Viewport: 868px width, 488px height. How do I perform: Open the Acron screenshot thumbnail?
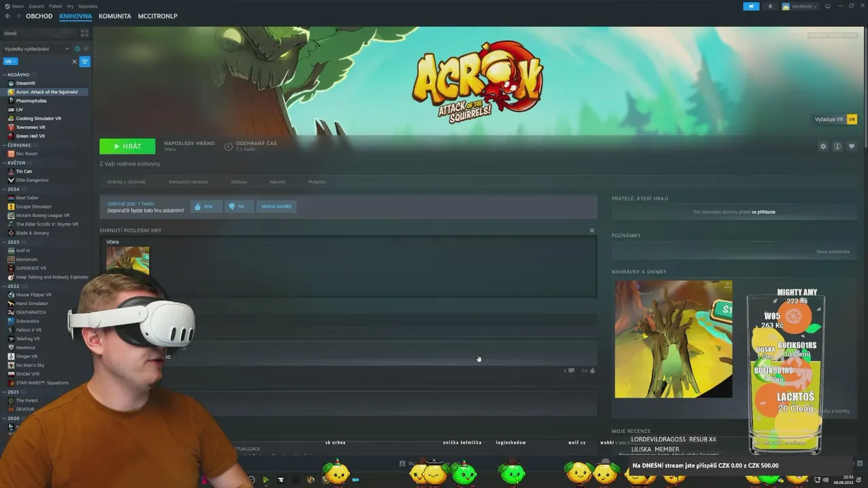click(673, 339)
